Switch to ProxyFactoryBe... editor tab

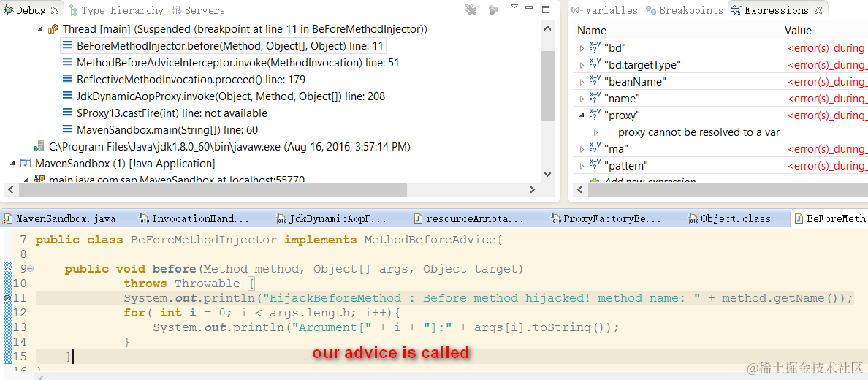(x=606, y=218)
